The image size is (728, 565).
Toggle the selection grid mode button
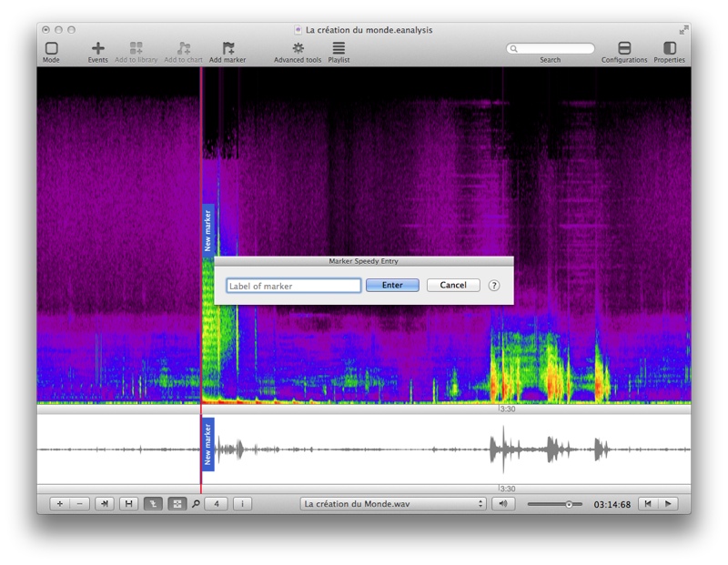pos(177,504)
